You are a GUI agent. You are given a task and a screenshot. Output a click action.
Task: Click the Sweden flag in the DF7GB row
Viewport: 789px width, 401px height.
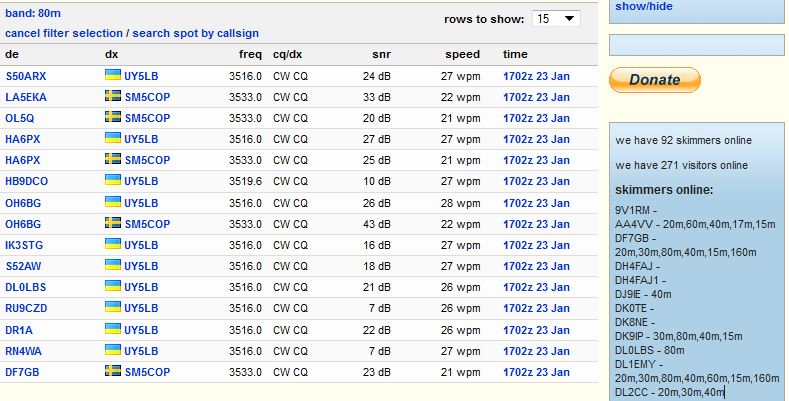(x=113, y=372)
